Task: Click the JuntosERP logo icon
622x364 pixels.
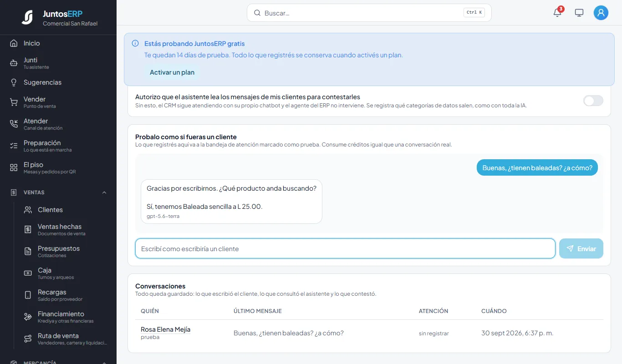Action: coord(27,17)
